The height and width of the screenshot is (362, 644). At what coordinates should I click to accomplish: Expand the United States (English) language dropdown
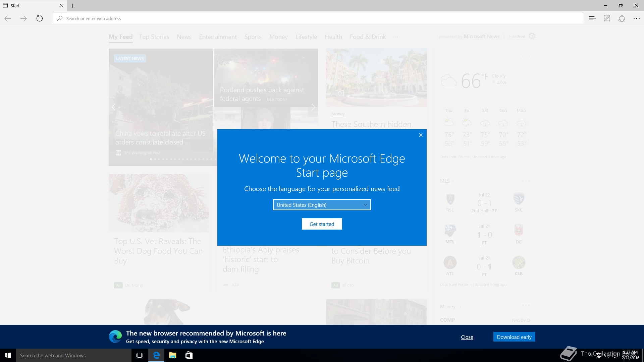coord(322,205)
